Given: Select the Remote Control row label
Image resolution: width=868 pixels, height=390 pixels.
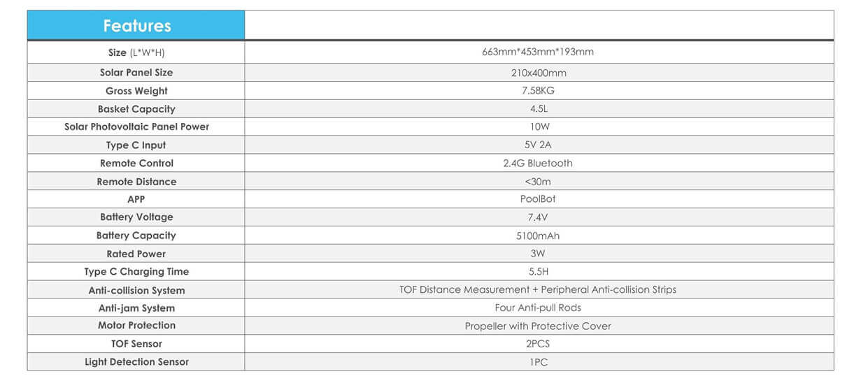Looking at the screenshot, I should pos(136,164).
